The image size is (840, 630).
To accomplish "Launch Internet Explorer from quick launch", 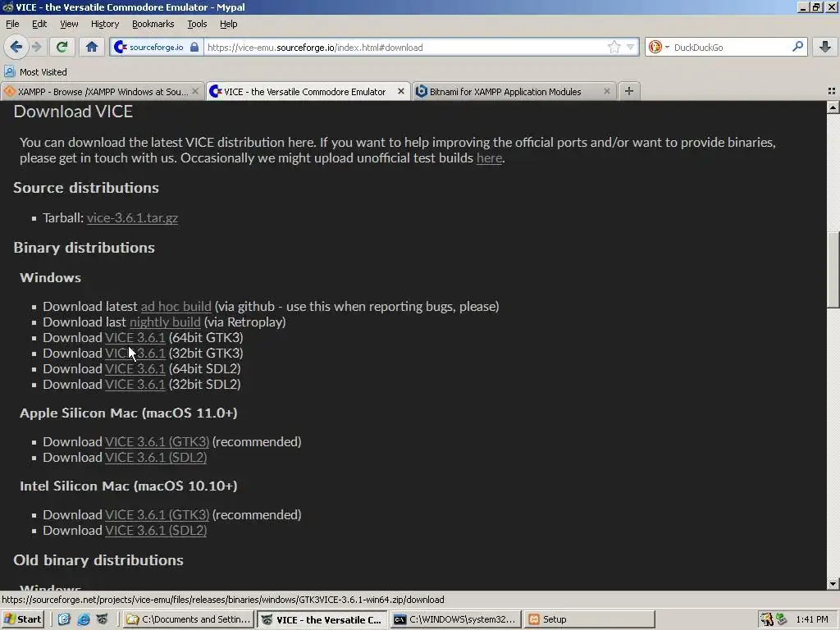I will pyautogui.click(x=84, y=619).
